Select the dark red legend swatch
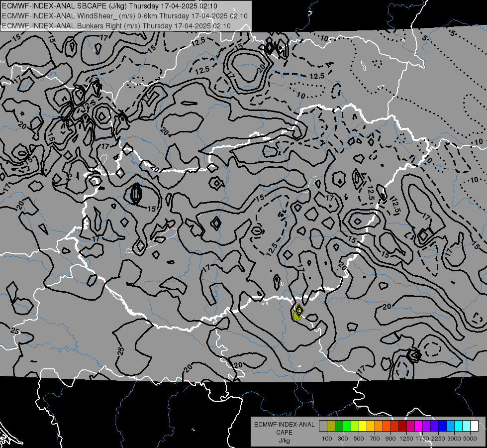Image resolution: width=487 pixels, height=448 pixels. coord(402,426)
